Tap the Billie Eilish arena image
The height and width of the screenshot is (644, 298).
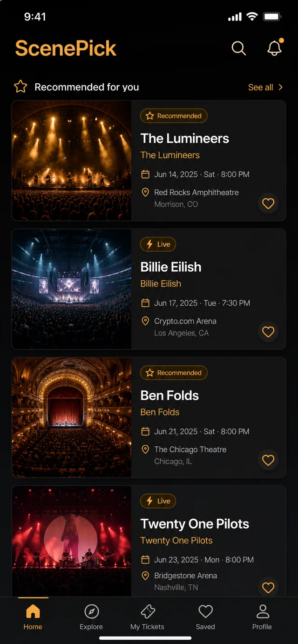72,289
